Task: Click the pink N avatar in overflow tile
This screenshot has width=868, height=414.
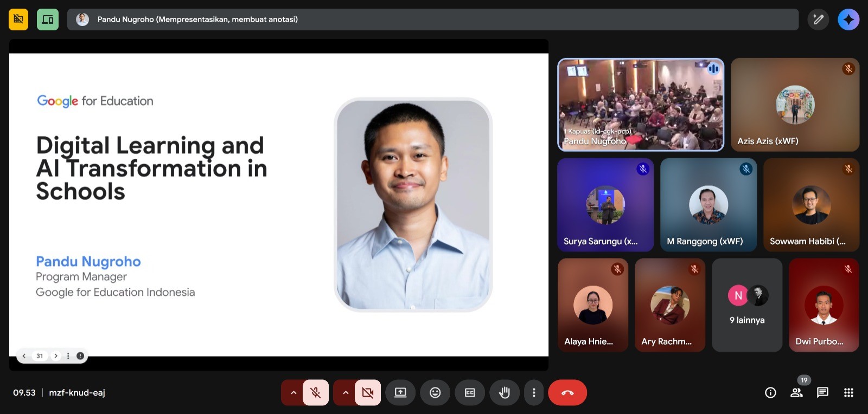Action: (x=738, y=295)
